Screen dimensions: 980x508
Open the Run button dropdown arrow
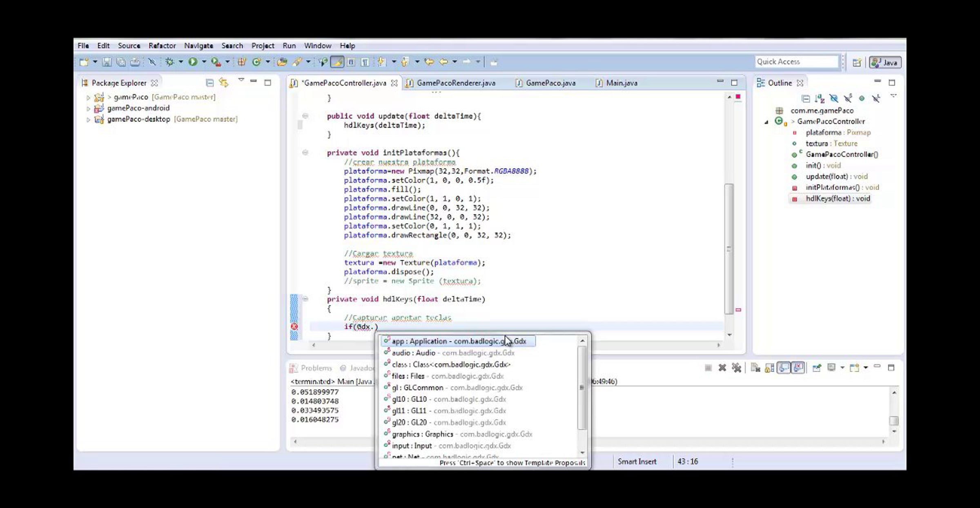[204, 62]
